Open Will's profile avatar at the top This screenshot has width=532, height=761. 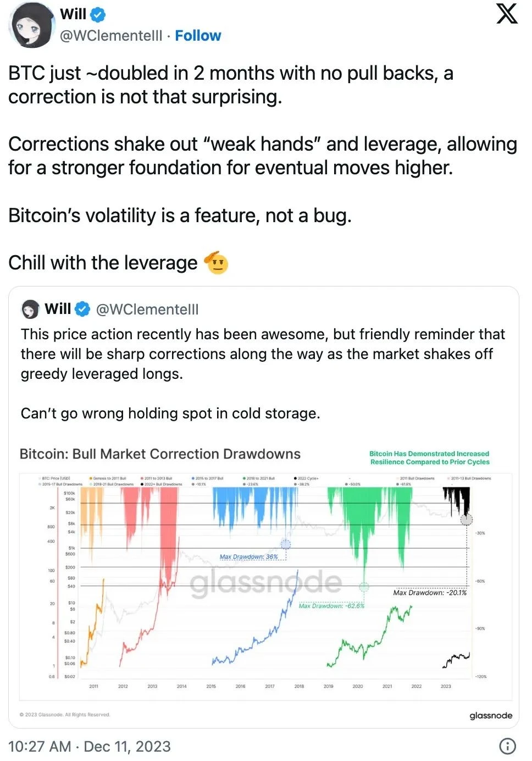tap(32, 25)
